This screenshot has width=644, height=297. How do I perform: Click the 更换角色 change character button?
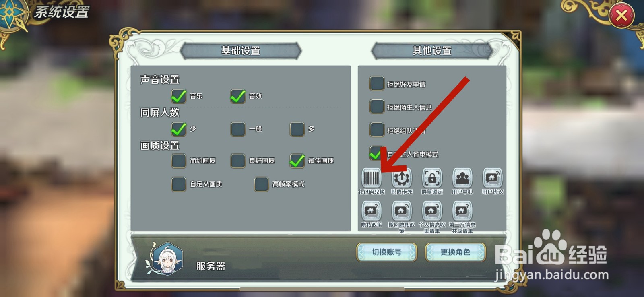pyautogui.click(x=455, y=252)
